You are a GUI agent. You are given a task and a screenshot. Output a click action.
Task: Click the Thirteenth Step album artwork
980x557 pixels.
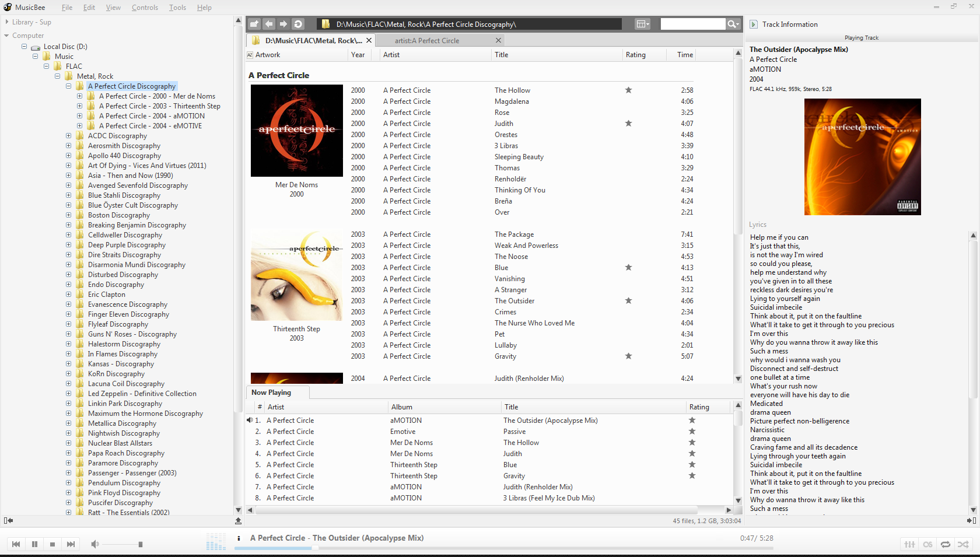point(297,275)
